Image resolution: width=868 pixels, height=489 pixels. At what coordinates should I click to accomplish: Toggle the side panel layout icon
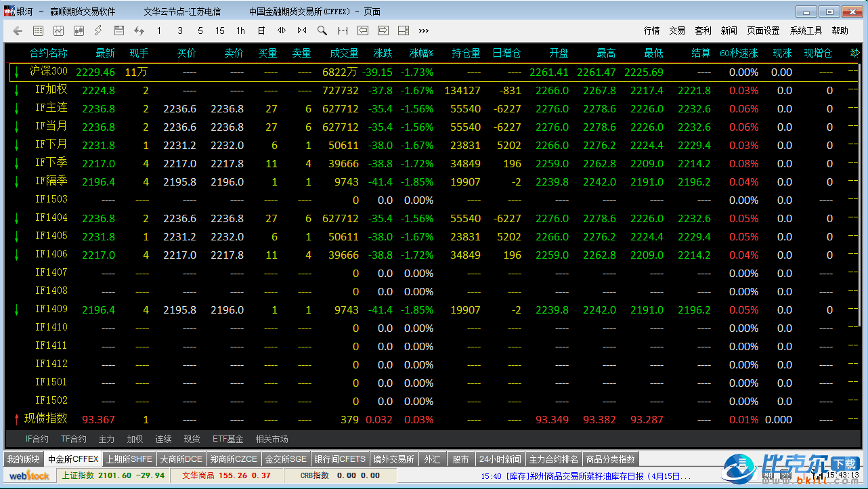(404, 30)
